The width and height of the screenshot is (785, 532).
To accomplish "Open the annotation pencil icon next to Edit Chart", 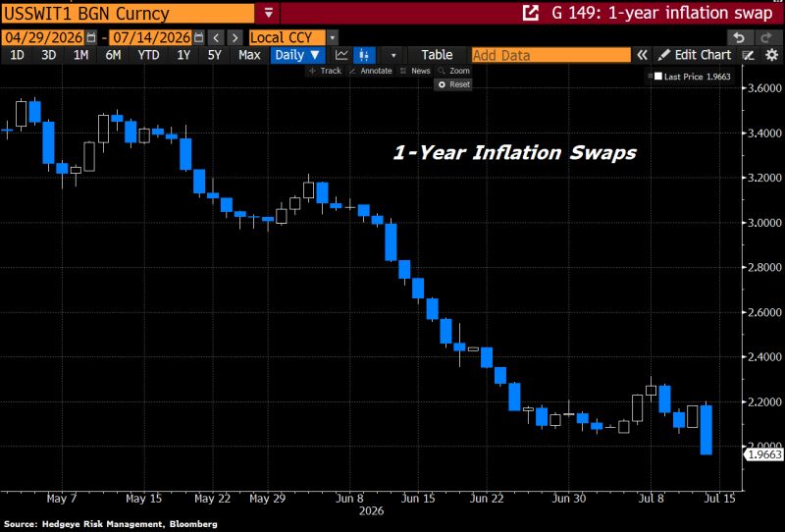I will pos(749,55).
